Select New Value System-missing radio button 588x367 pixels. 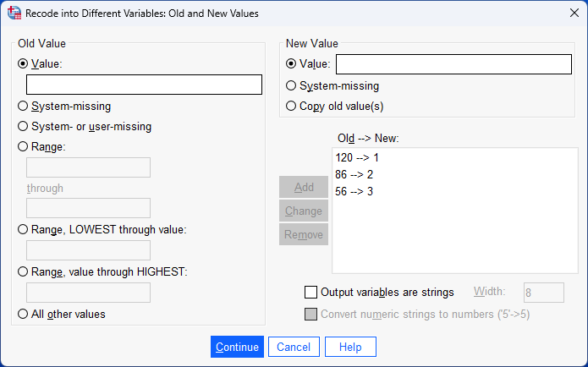click(292, 85)
